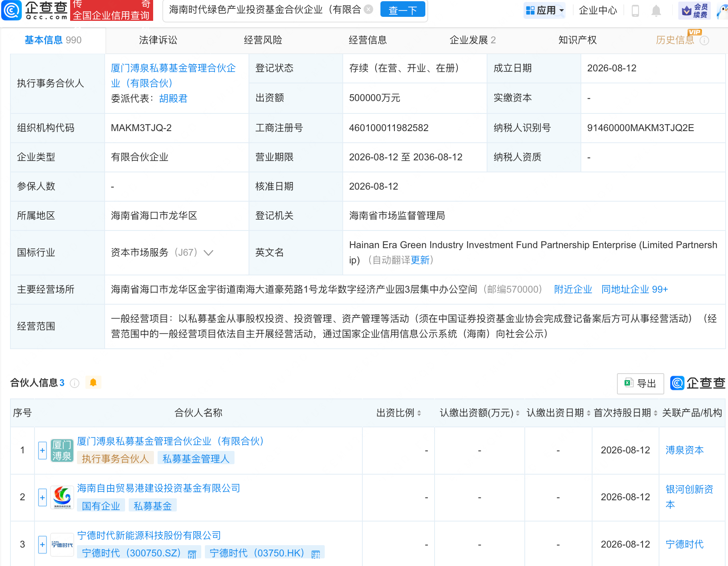Click the 国有企业 tag
The image size is (728, 566).
tap(101, 506)
